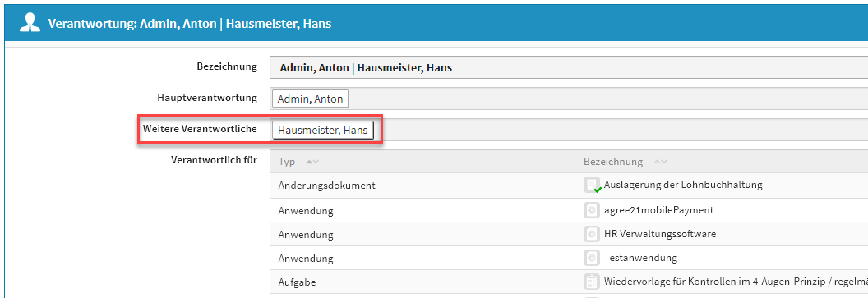Open the Testanwendung entry
This screenshot has height=298, width=868.
click(x=640, y=259)
